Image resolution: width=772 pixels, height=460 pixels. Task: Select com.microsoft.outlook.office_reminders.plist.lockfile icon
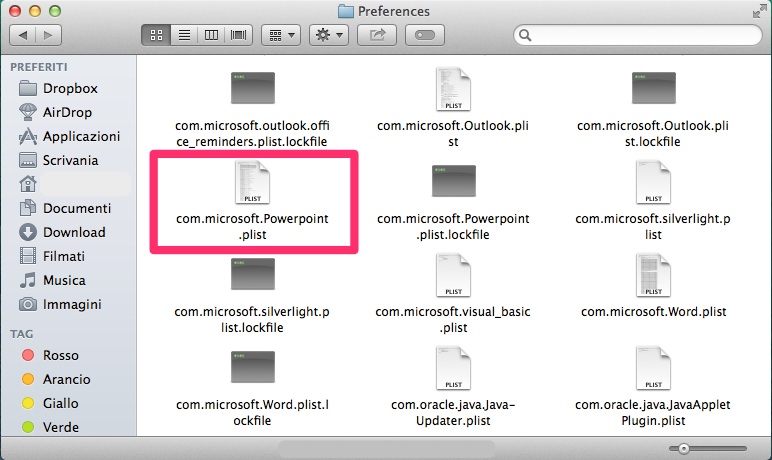coord(253,88)
